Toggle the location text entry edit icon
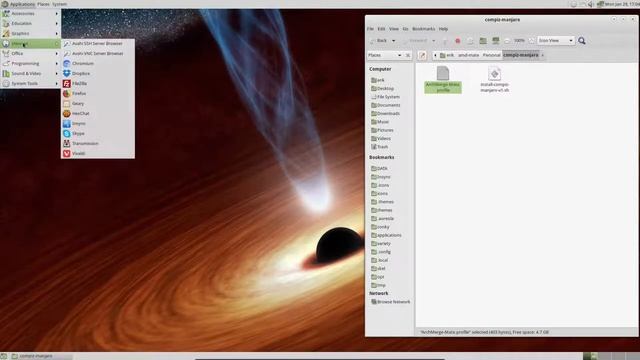This screenshot has height=360, width=640. [x=422, y=55]
